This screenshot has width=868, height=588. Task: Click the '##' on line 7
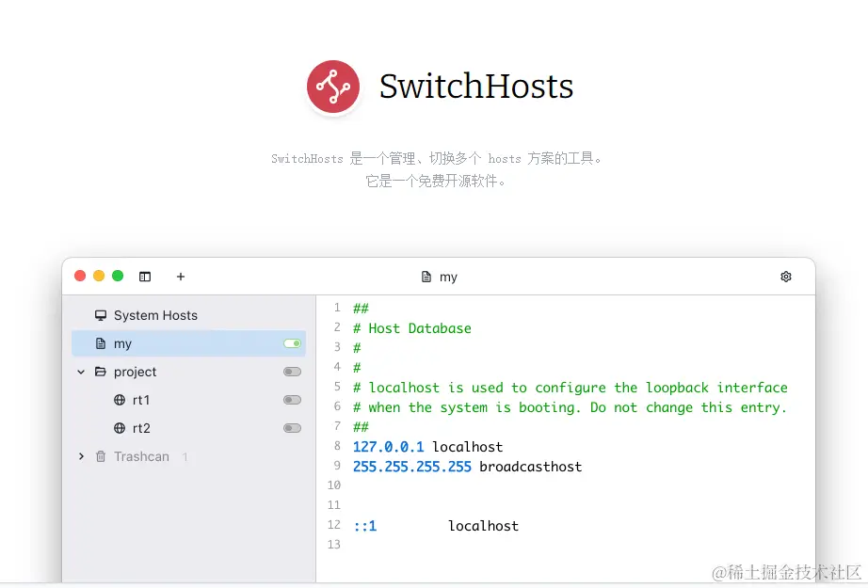361,427
